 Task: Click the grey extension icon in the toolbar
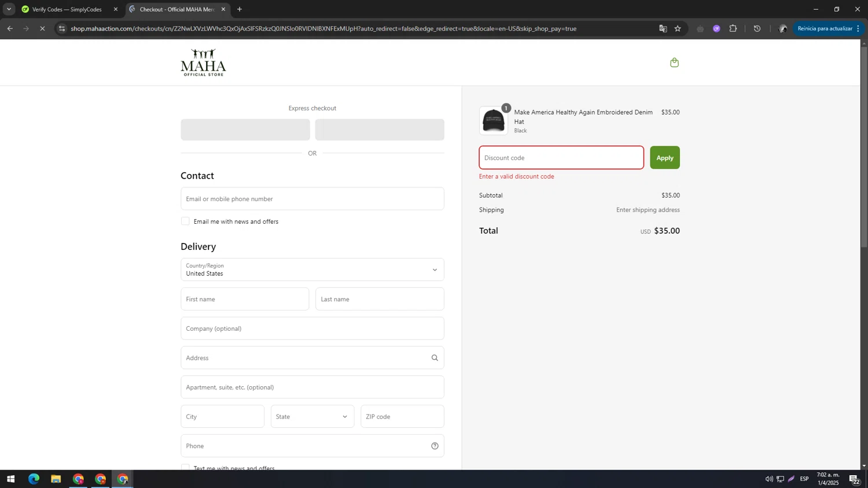pos(700,28)
